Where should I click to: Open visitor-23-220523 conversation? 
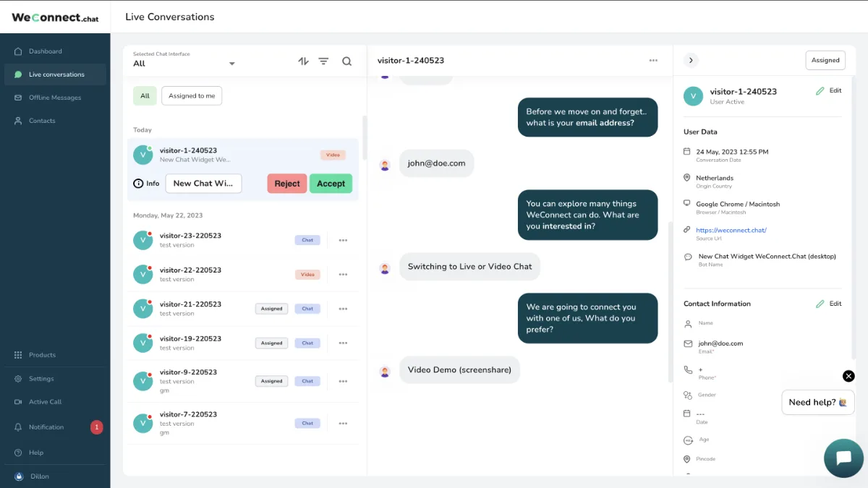point(243,240)
